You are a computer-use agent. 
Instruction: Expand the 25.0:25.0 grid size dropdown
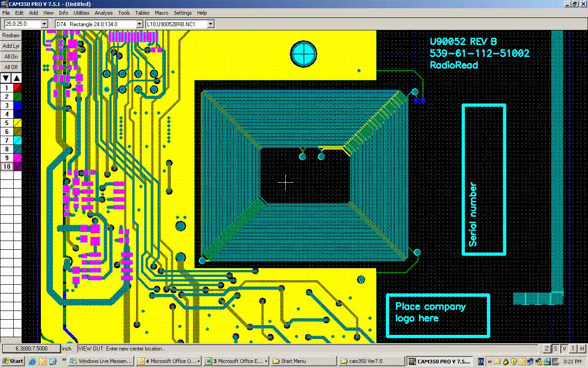point(45,24)
